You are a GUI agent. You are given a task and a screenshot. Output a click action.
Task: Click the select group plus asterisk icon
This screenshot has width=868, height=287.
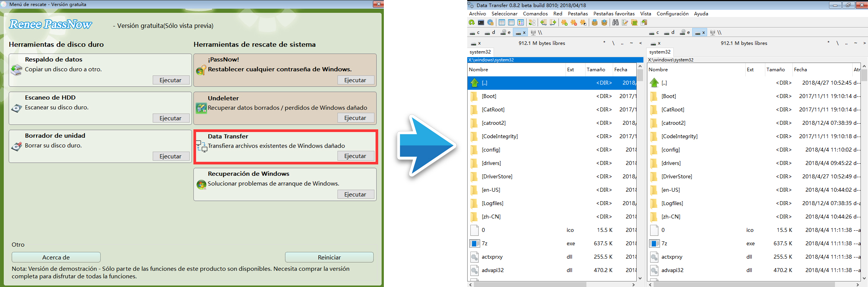pyautogui.click(x=564, y=22)
